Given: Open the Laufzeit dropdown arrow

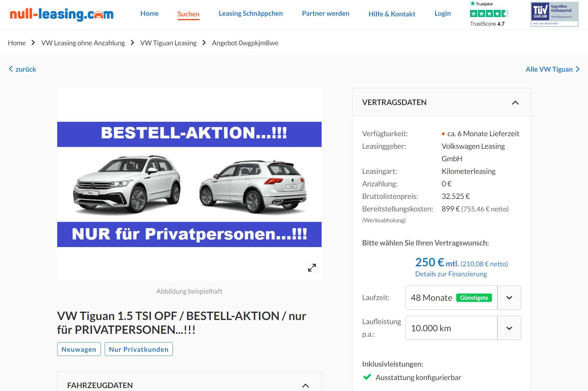Looking at the screenshot, I should (509, 298).
